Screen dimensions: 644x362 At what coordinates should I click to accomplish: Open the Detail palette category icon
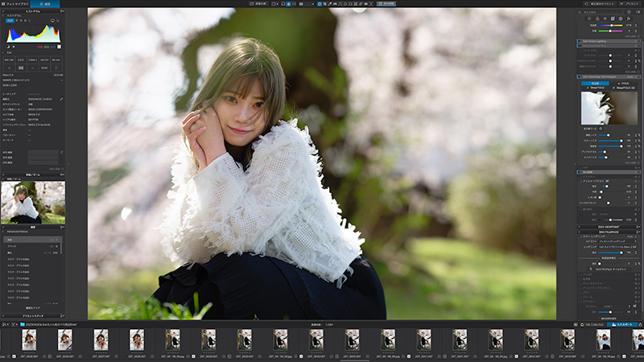pyautogui.click(x=605, y=19)
